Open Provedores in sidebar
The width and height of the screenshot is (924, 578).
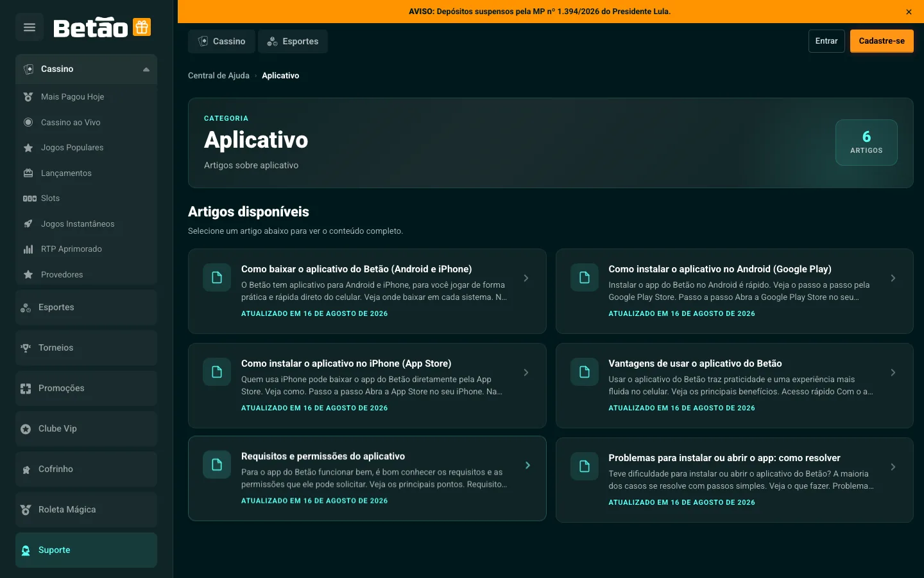(x=86, y=274)
